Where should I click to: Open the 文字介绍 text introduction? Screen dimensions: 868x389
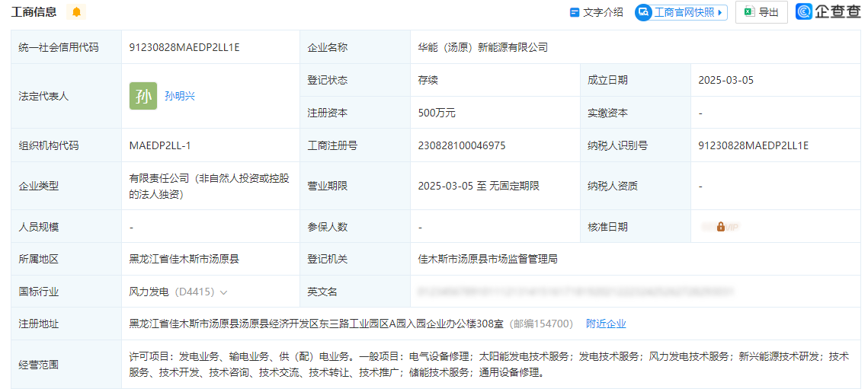(x=603, y=12)
